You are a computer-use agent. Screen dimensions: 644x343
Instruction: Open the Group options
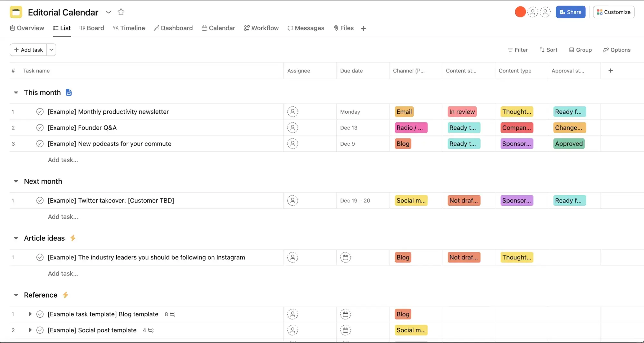(581, 50)
